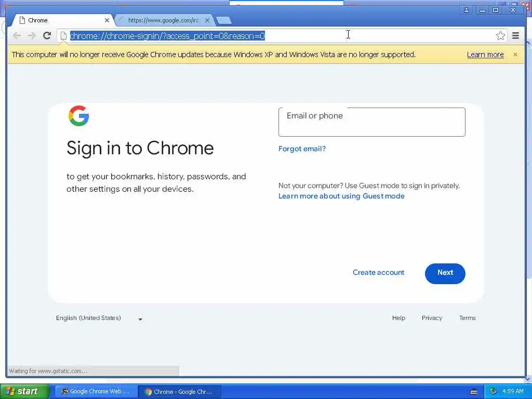Screen dimensions: 532x399
Task: Expand the English (United States) language dropdown
Action: point(99,318)
